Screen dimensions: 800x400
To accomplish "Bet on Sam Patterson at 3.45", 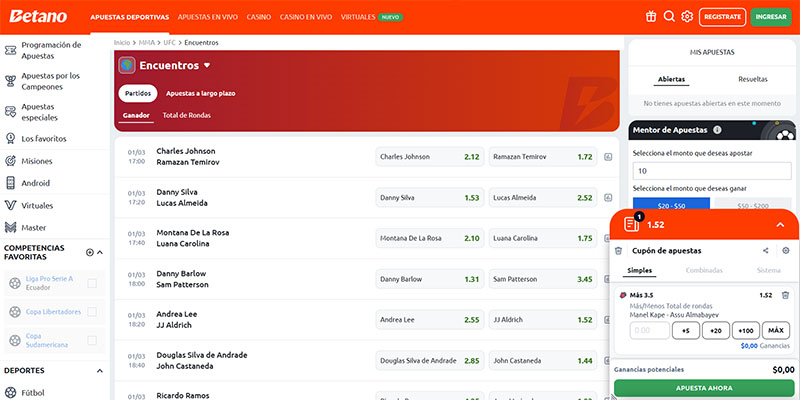I will tap(543, 279).
